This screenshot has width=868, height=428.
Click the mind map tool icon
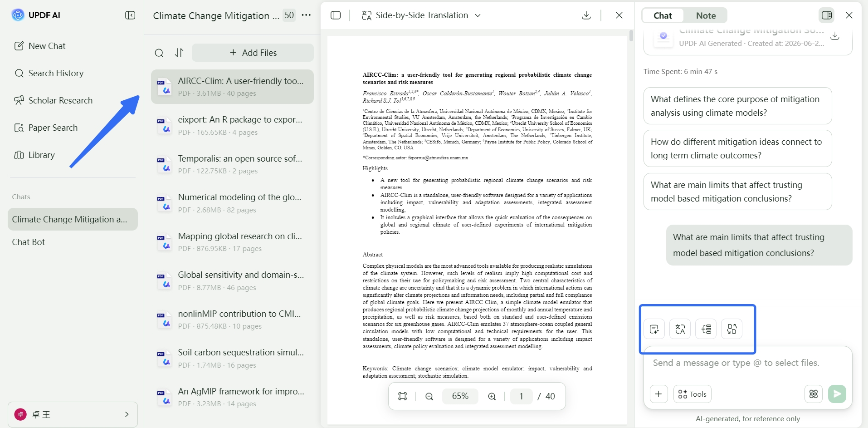click(706, 329)
